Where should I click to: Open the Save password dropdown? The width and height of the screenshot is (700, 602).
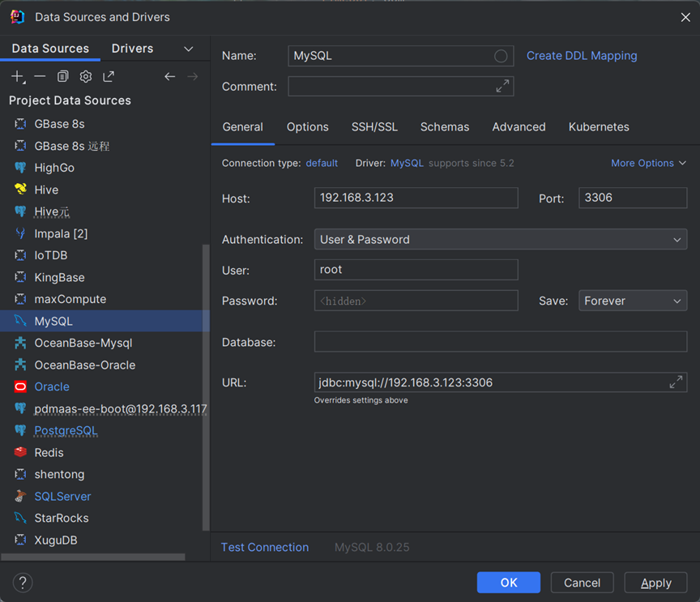632,301
